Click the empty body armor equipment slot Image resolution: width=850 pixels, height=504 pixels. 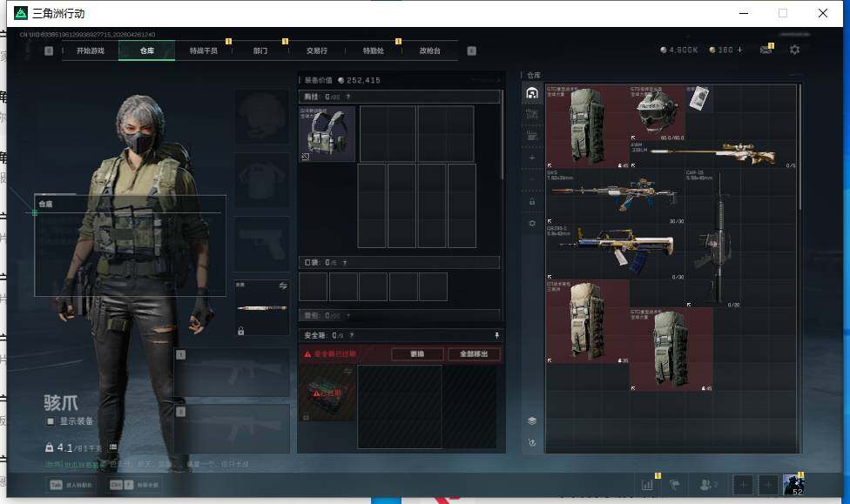coord(262,180)
